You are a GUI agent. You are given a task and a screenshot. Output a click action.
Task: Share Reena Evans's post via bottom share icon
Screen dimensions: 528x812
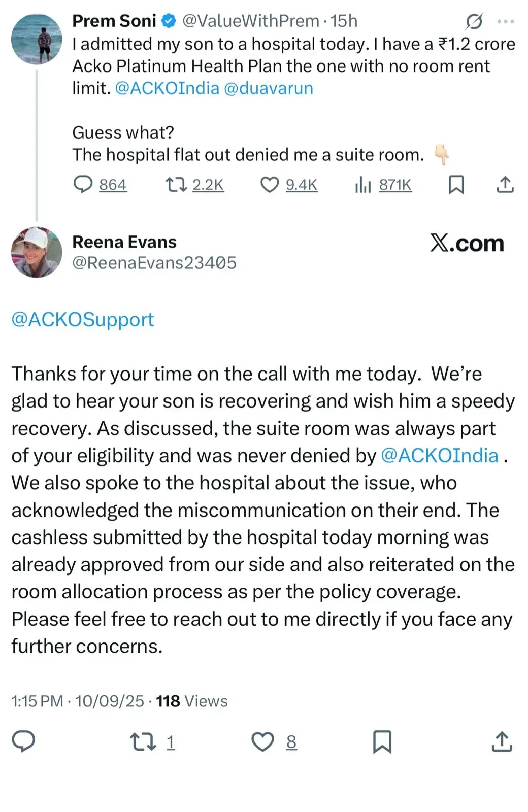[x=502, y=741]
